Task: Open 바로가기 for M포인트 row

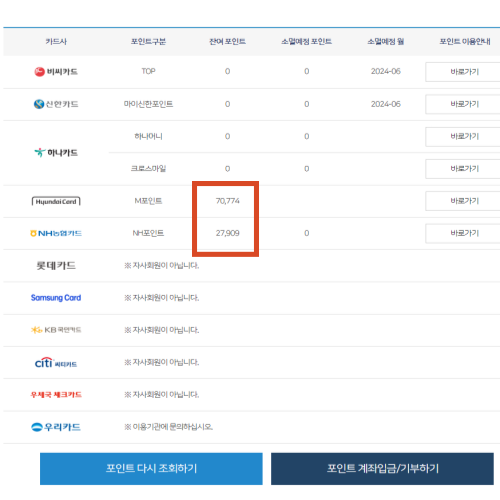Action: 463,201
